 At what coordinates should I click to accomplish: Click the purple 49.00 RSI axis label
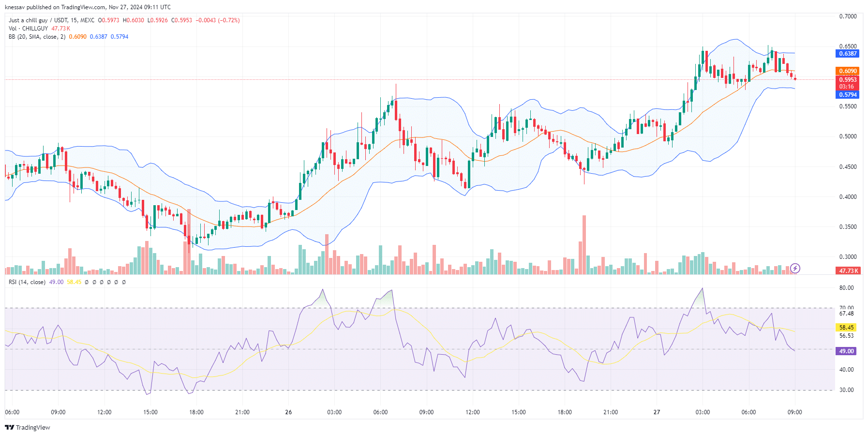coord(846,351)
